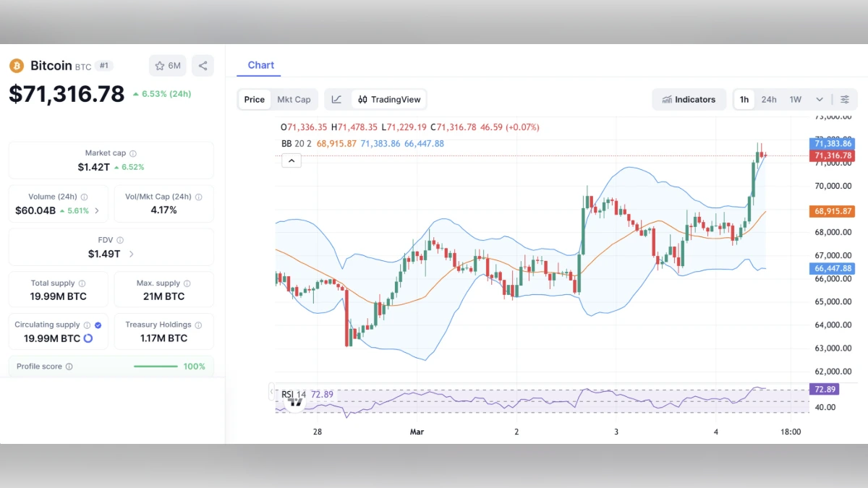Switch price display to Mkt Cap

[x=294, y=99]
